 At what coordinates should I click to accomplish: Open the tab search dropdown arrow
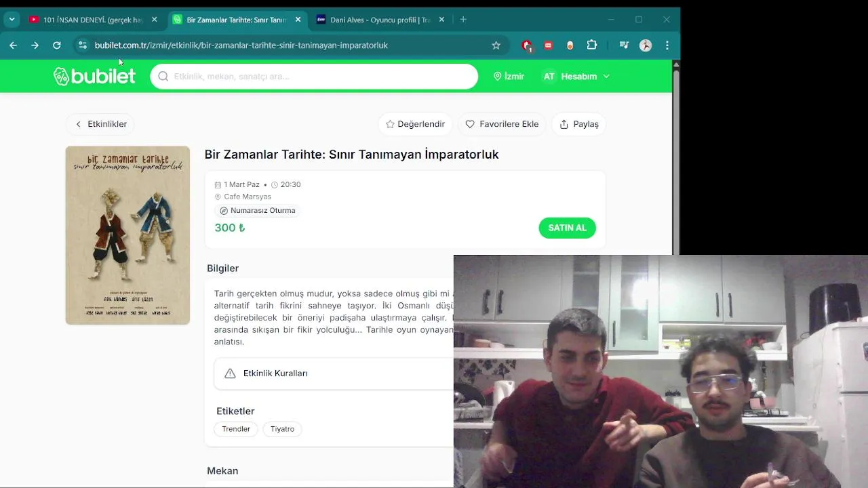[12, 20]
